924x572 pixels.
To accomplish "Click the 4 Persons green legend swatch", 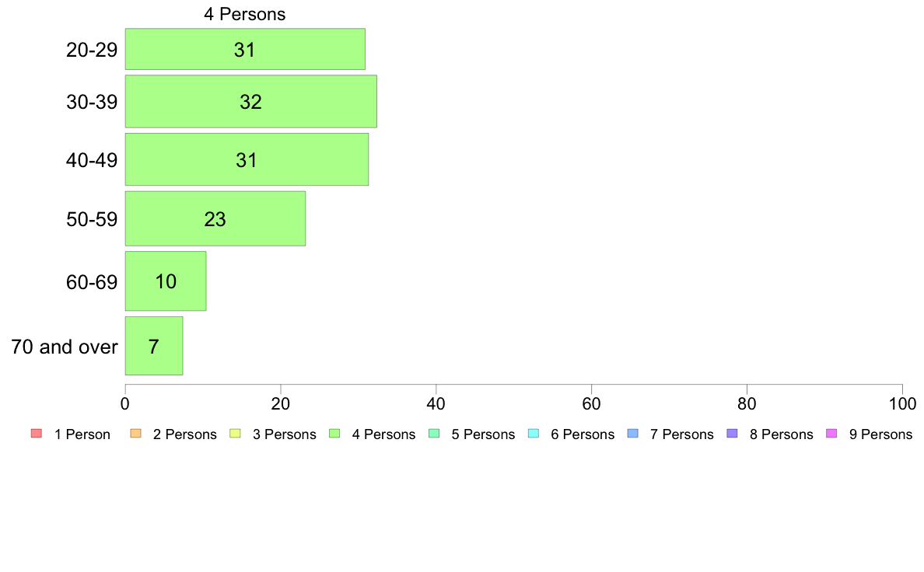I will tap(334, 434).
